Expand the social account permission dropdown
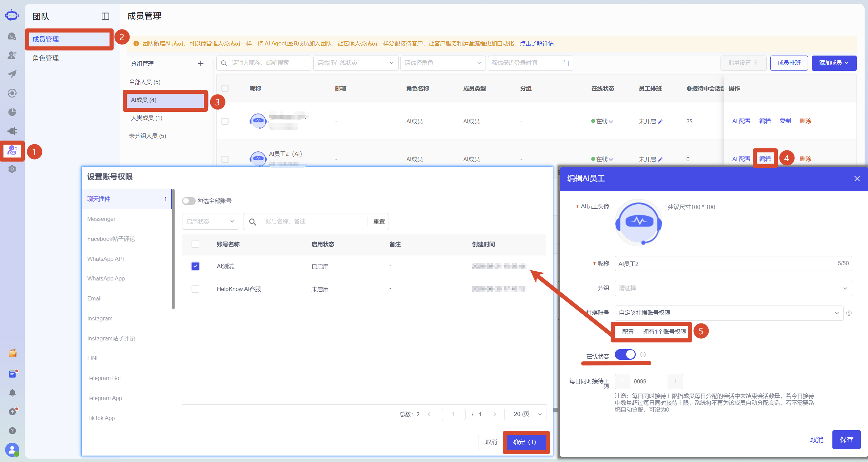This screenshot has height=462, width=868. click(729, 313)
